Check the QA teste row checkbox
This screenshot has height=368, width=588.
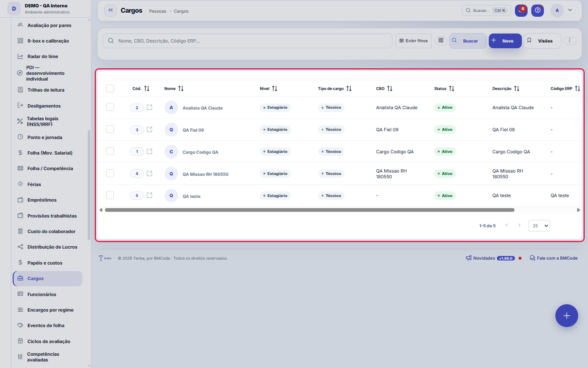pyautogui.click(x=110, y=195)
